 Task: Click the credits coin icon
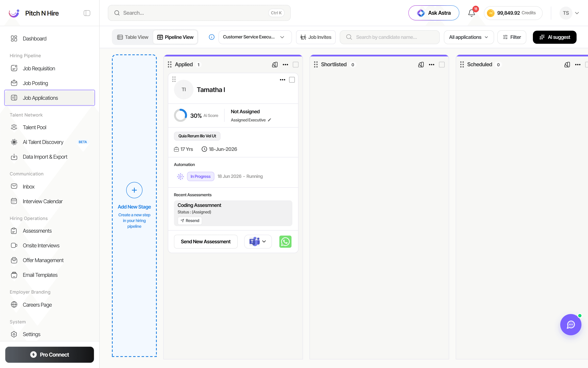click(490, 13)
